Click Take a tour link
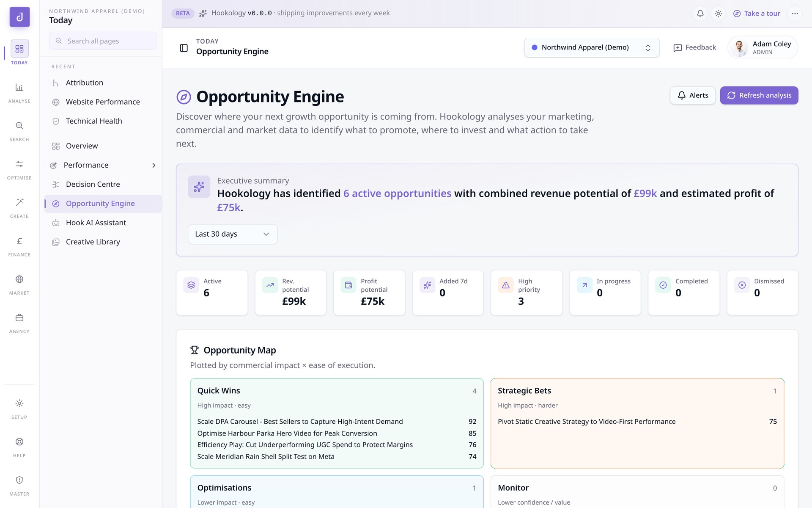Screen dimensions: 812x508 click(x=757, y=14)
